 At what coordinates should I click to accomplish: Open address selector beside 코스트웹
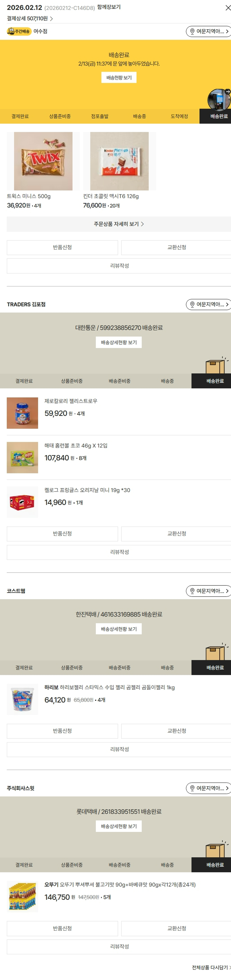pyautogui.click(x=208, y=591)
